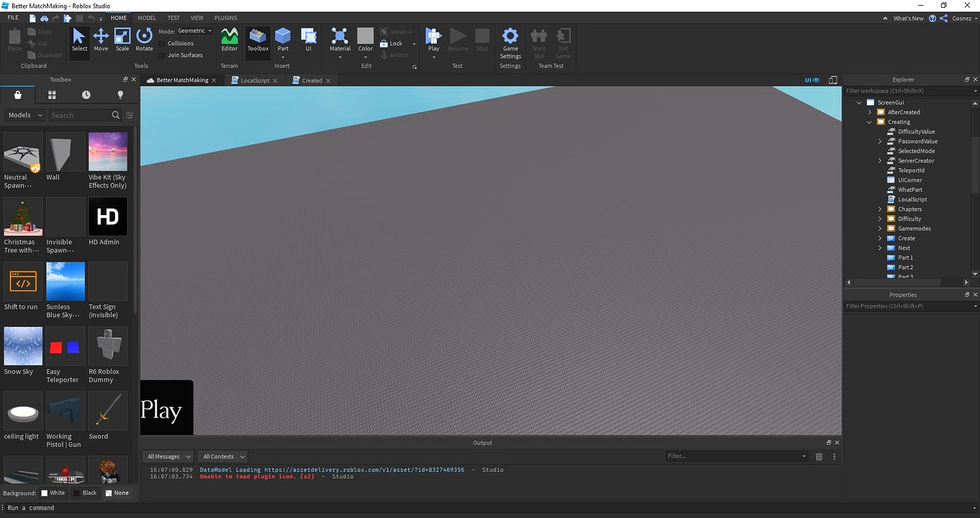Open the Mode Geometric dropdown
The image size is (980, 518).
(195, 31)
